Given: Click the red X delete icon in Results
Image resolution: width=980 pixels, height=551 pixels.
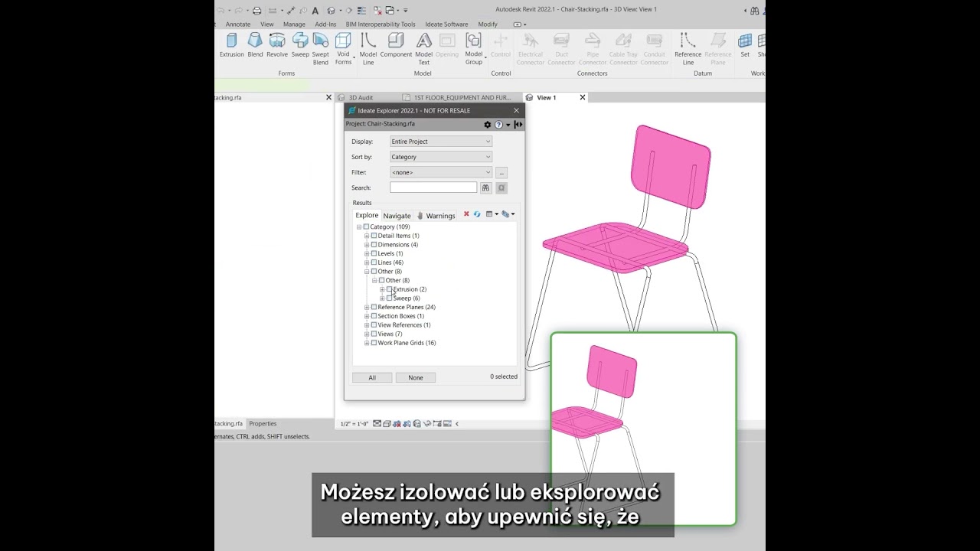Looking at the screenshot, I should pos(466,214).
